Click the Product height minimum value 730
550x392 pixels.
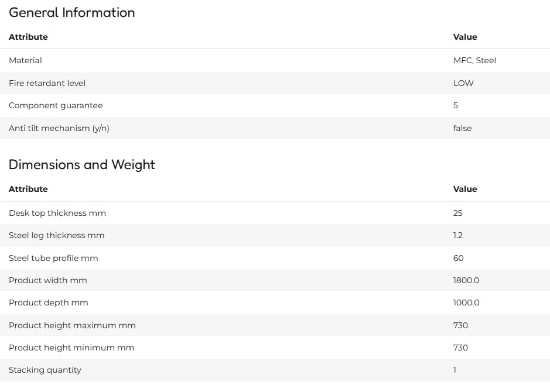click(460, 348)
